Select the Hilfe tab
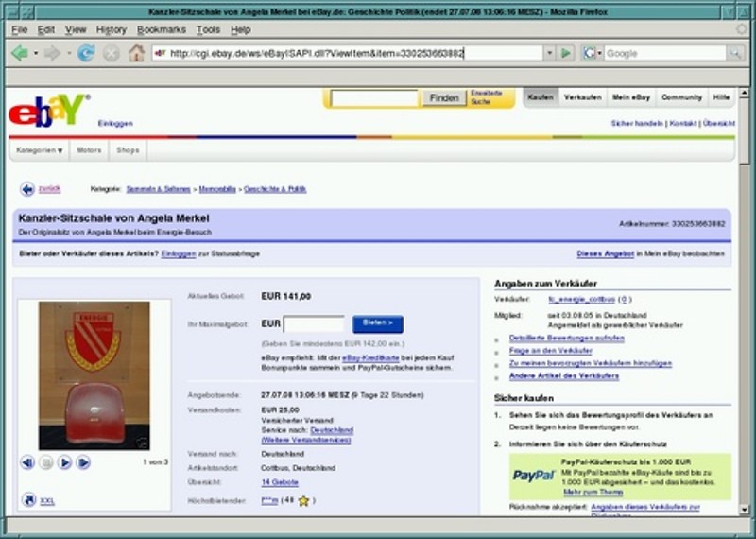Image resolution: width=756 pixels, height=539 pixels. tap(721, 97)
